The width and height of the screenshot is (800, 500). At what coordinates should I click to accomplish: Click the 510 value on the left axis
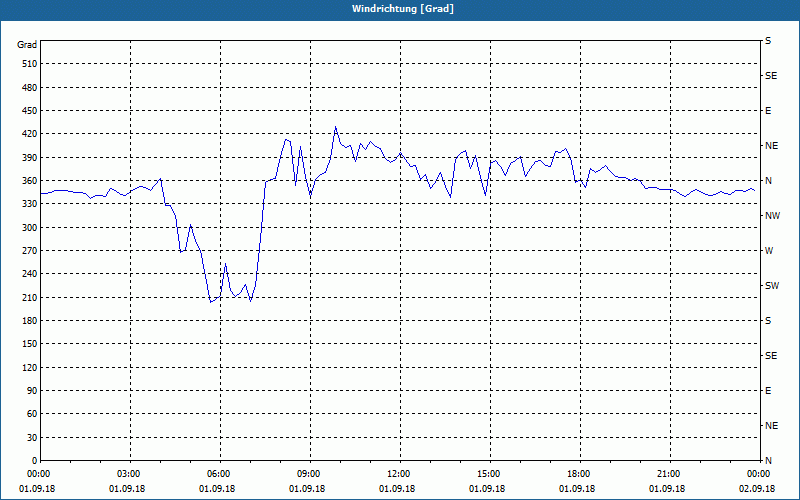[x=30, y=64]
